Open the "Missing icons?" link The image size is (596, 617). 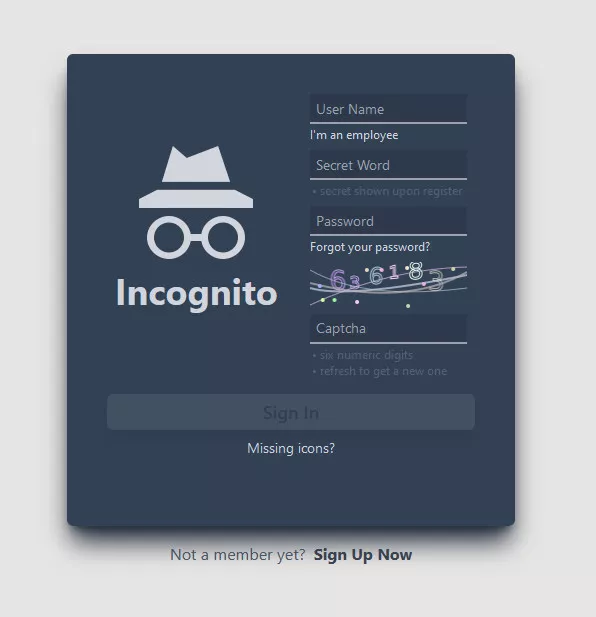pyautogui.click(x=291, y=448)
